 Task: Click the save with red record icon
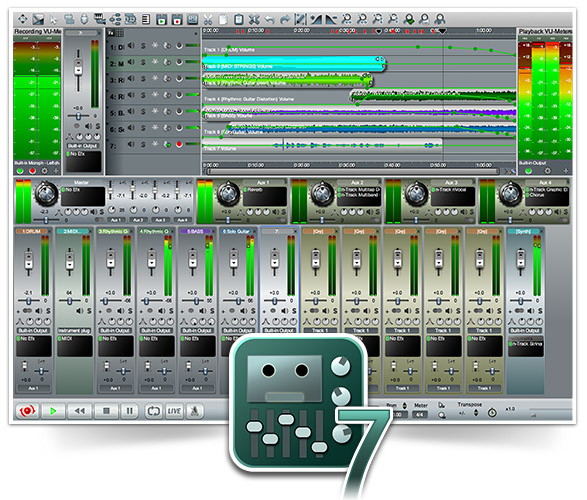pos(177,19)
